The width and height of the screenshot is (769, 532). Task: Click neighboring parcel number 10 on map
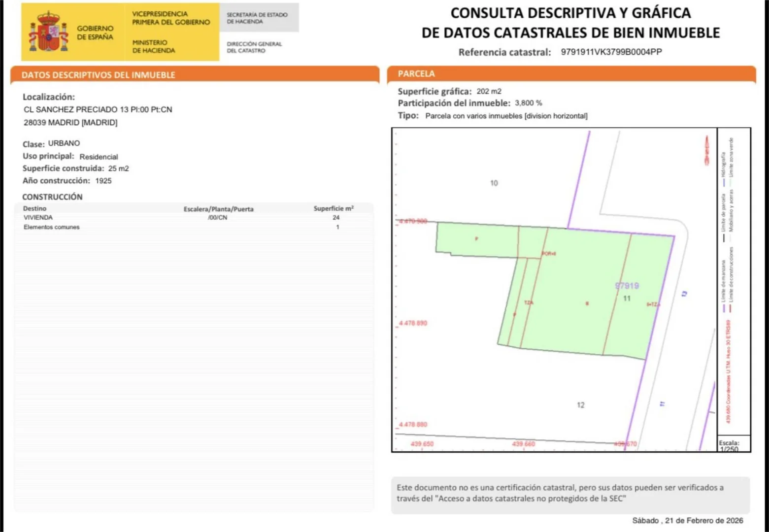pyautogui.click(x=494, y=183)
